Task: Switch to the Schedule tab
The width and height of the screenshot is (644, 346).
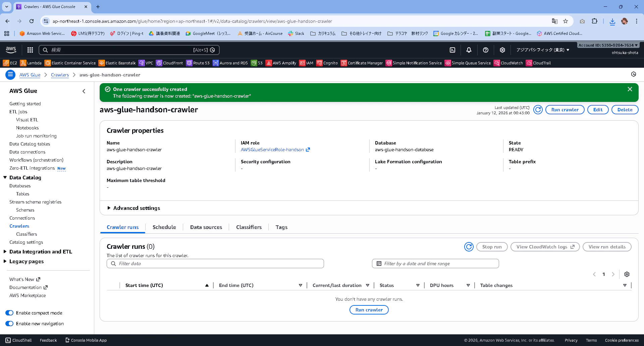Action: 164,227
